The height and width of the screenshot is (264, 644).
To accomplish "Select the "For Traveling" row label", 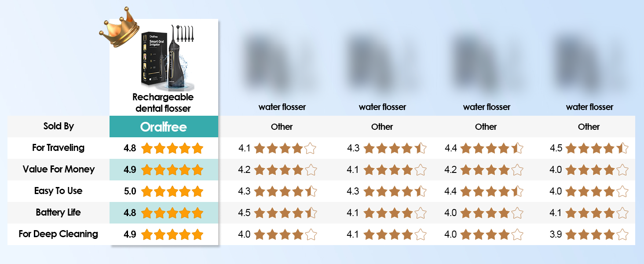I will pyautogui.click(x=59, y=148).
